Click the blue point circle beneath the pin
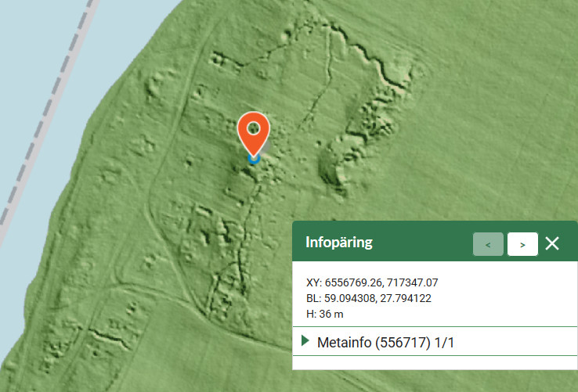 [x=253, y=158]
